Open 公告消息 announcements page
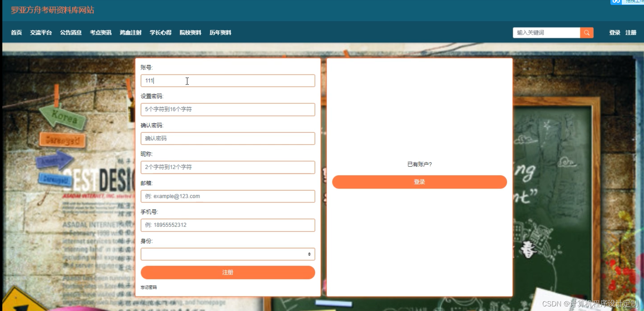This screenshot has width=644, height=311. tap(71, 33)
